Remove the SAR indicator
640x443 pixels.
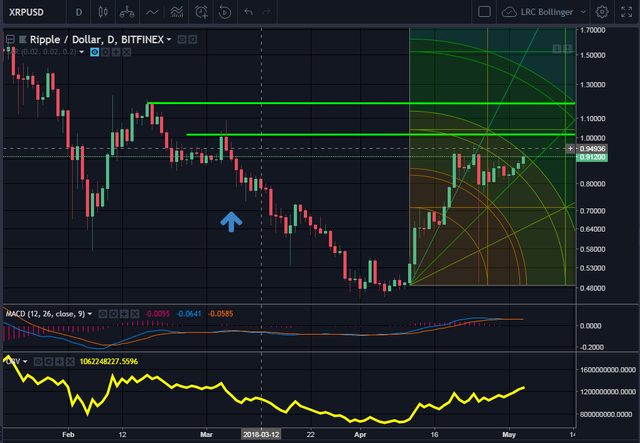127,52
